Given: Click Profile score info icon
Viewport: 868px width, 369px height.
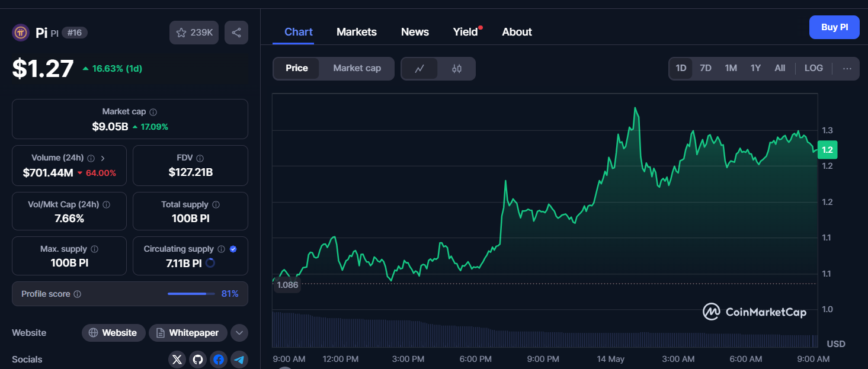Looking at the screenshot, I should 78,294.
